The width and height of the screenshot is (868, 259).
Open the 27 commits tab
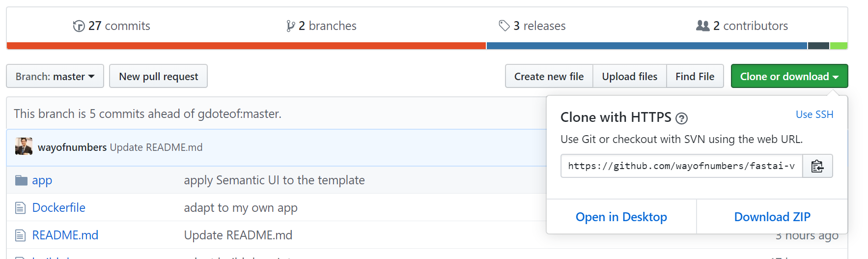[119, 26]
